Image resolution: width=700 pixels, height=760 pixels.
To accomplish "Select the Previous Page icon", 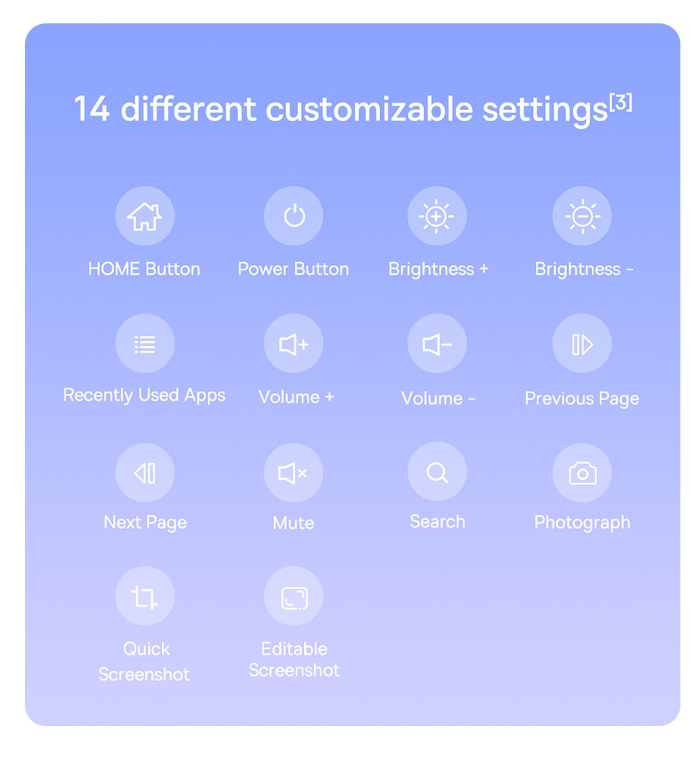I will (582, 343).
